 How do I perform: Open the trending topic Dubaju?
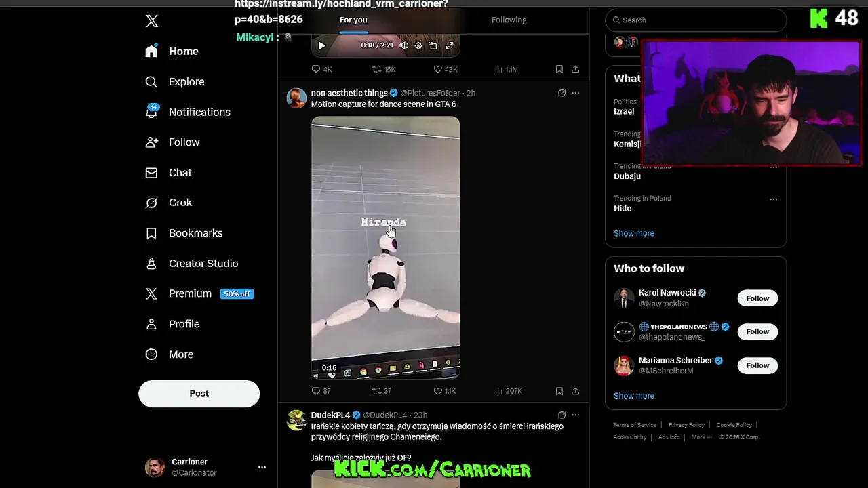click(627, 176)
